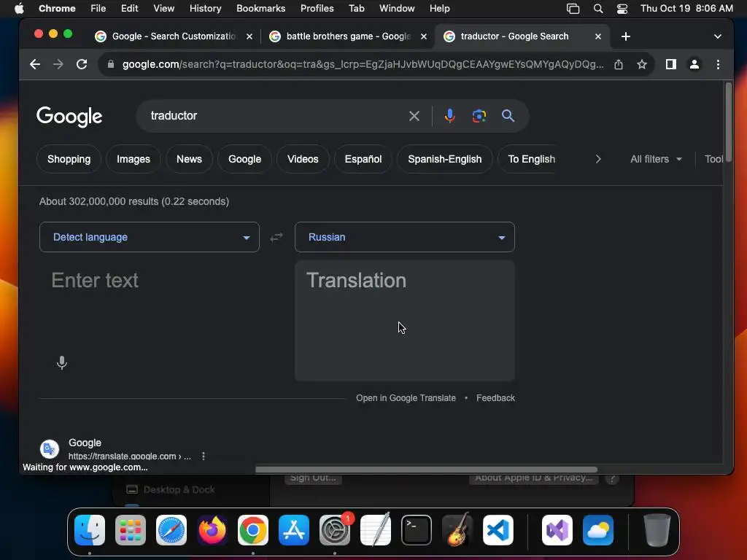Select the Spanish-English filter chip
The width and height of the screenshot is (747, 560).
pos(445,159)
